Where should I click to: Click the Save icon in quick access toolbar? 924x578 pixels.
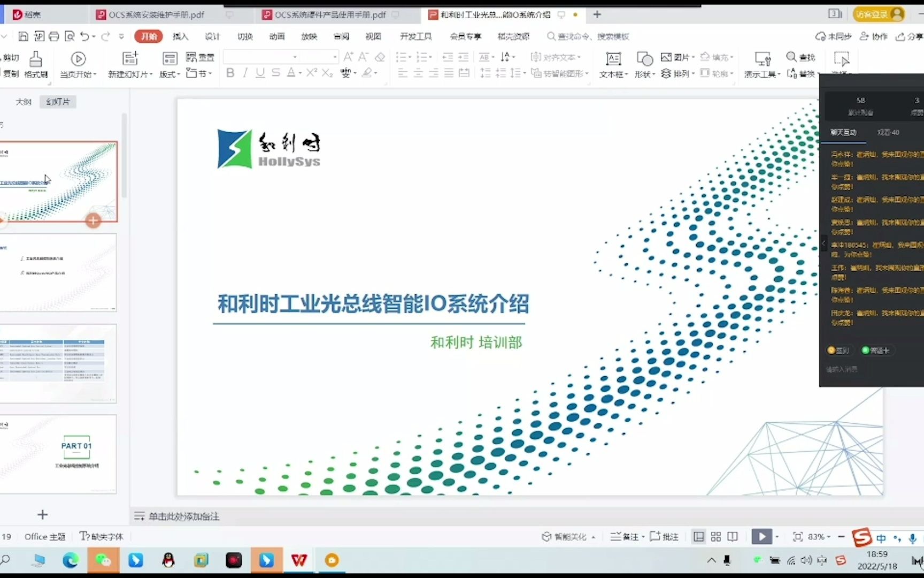click(x=23, y=36)
